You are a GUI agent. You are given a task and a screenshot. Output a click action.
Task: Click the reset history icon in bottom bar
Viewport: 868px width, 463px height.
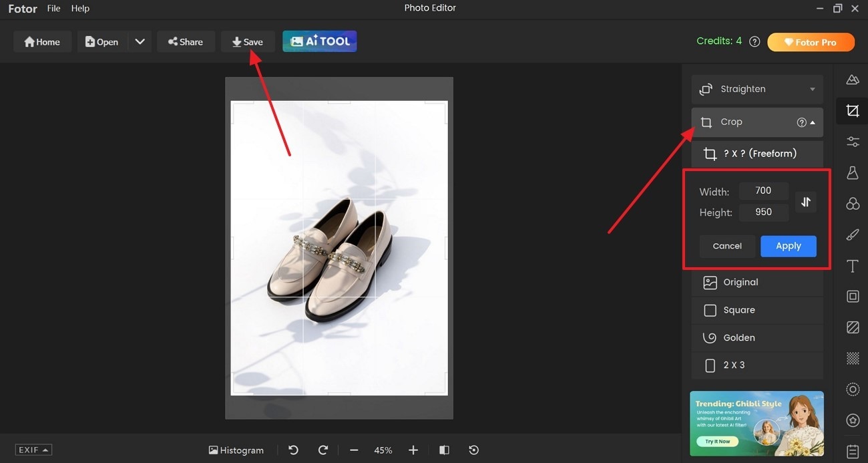(x=474, y=450)
